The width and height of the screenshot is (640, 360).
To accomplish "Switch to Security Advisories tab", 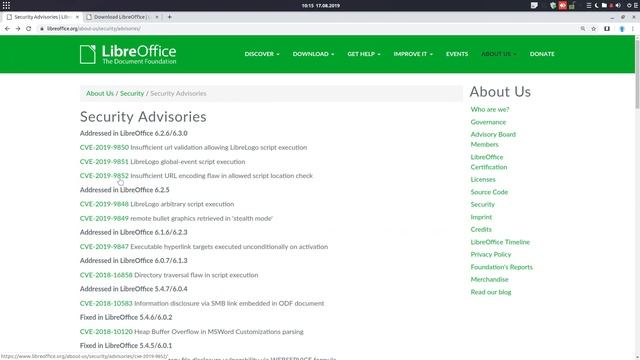I will tap(42, 17).
